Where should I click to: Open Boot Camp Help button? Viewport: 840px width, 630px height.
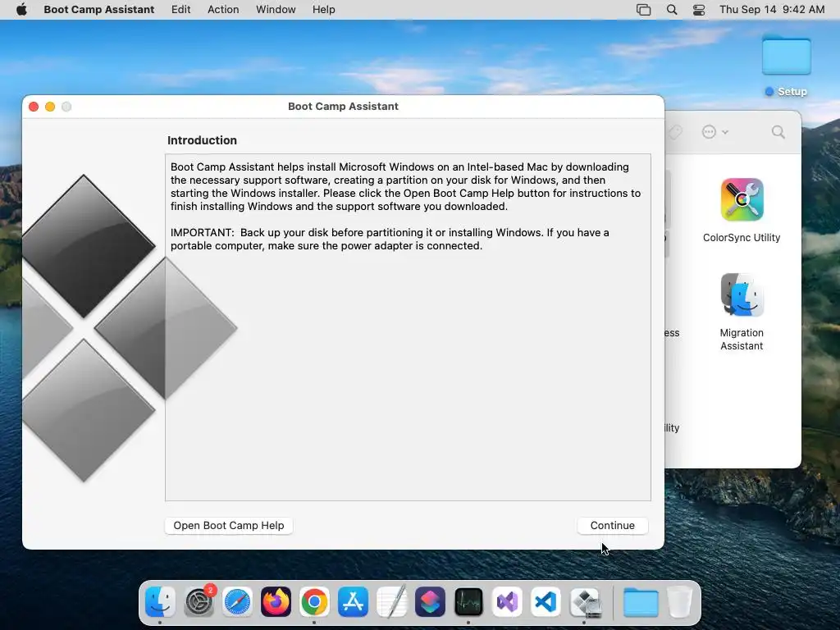pyautogui.click(x=229, y=526)
